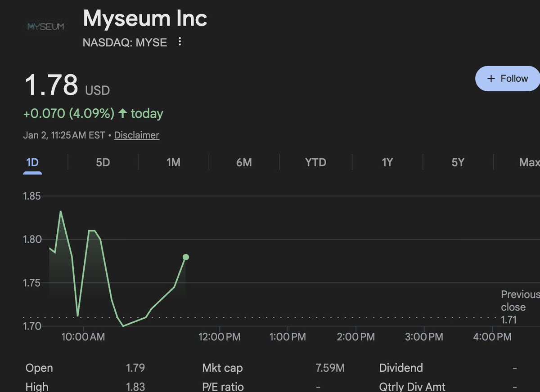Image resolution: width=540 pixels, height=392 pixels.
Task: Select the 1D range tab
Action: tap(32, 163)
